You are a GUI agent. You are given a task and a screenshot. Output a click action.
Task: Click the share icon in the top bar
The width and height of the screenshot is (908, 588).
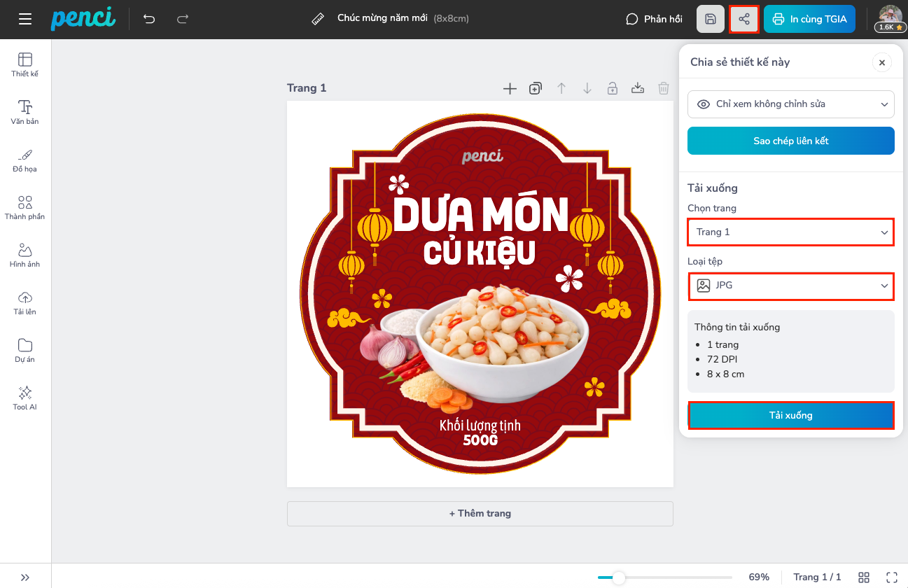pos(744,19)
